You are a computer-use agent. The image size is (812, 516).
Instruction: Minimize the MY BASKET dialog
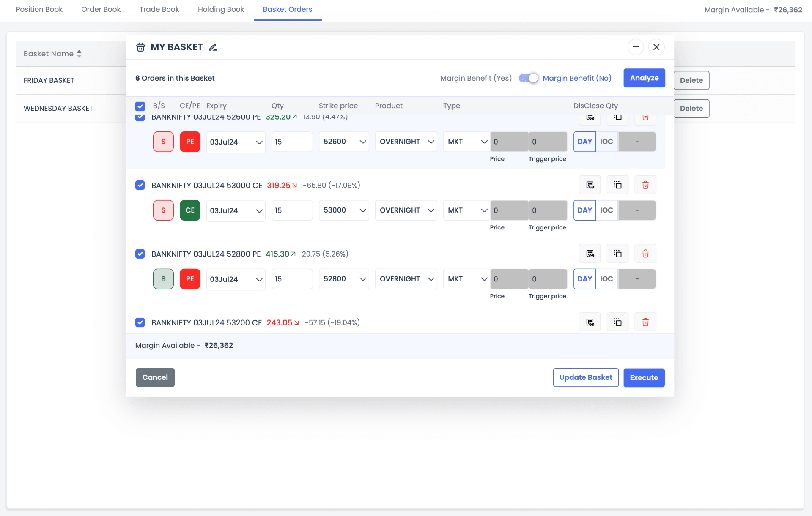pos(635,47)
